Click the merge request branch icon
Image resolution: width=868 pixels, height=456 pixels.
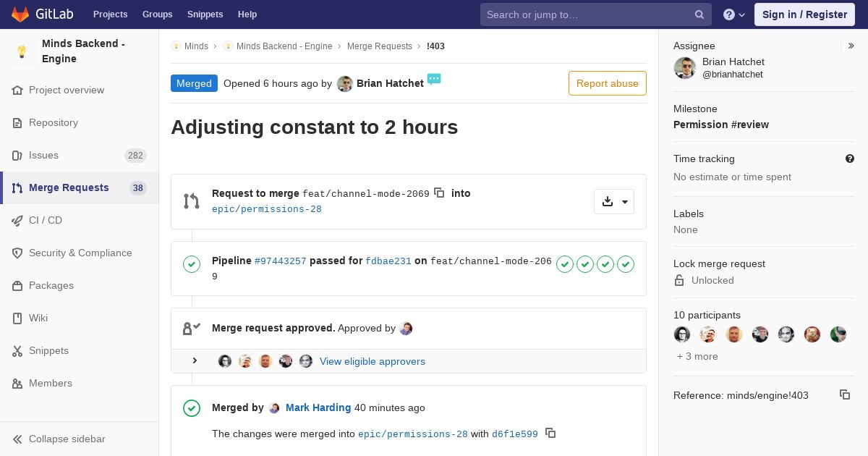pyautogui.click(x=191, y=201)
